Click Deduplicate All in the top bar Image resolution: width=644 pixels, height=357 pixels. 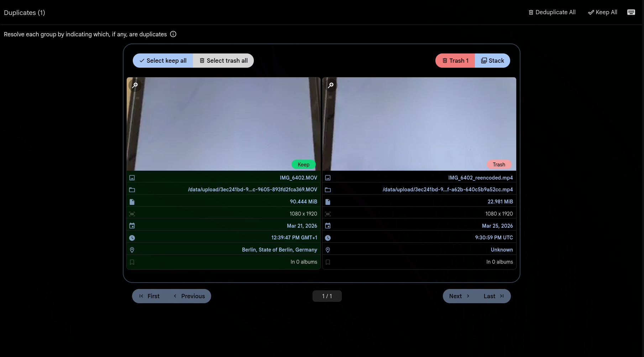pyautogui.click(x=551, y=12)
